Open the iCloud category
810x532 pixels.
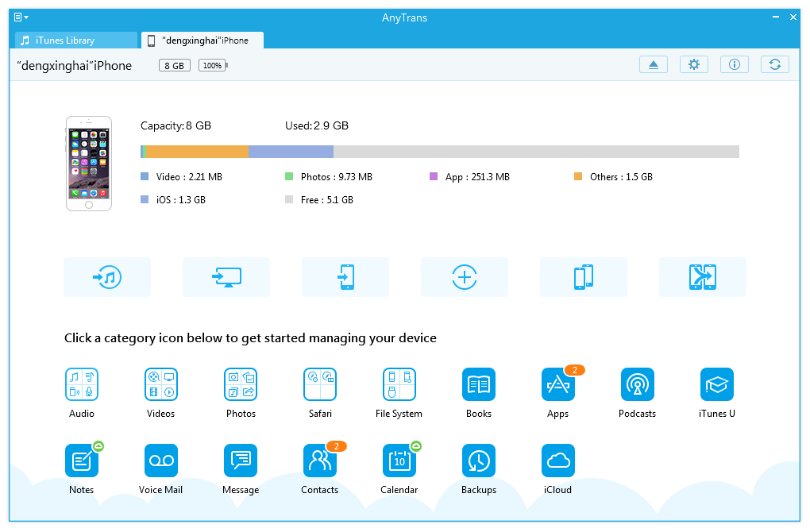[x=558, y=461]
